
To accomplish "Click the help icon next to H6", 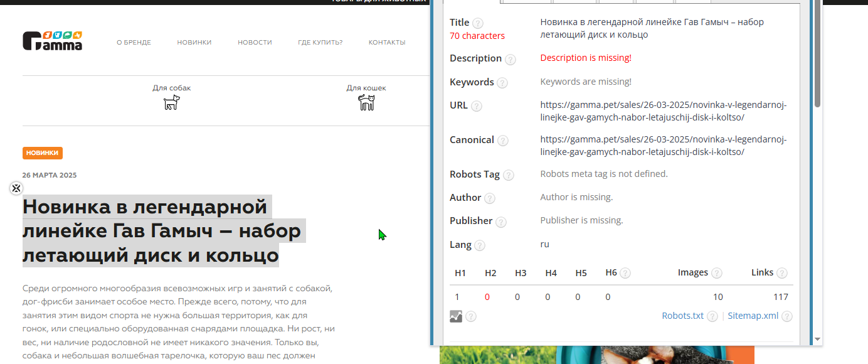I will pos(625,274).
